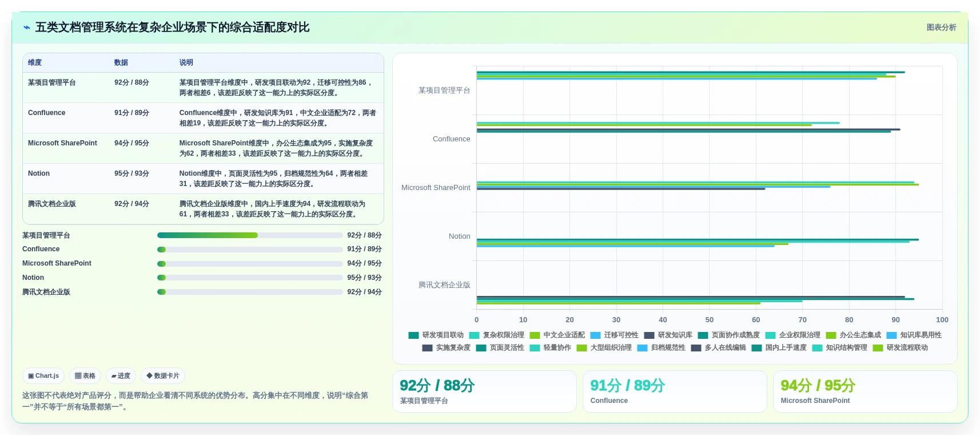Select the Chart.js tag chip
This screenshot has height=435, width=980.
[x=43, y=376]
